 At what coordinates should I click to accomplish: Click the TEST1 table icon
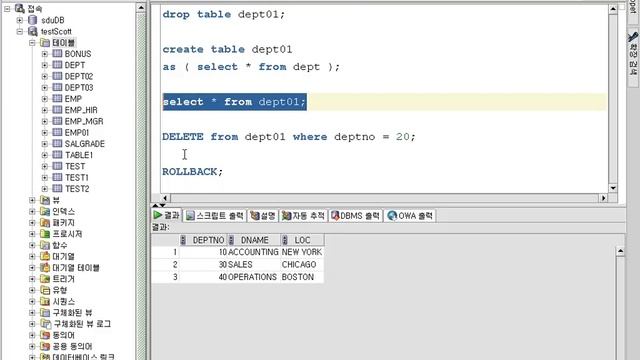coord(58,177)
